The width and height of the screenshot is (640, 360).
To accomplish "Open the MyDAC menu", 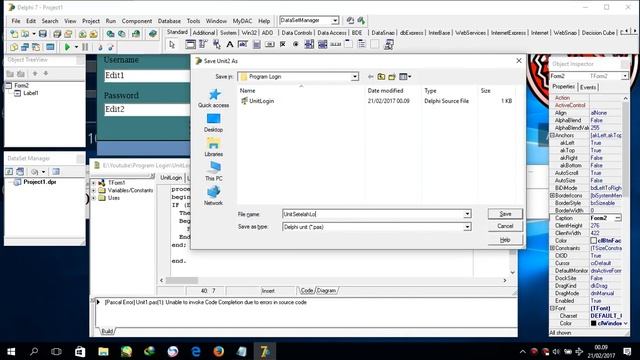I will [x=242, y=21].
